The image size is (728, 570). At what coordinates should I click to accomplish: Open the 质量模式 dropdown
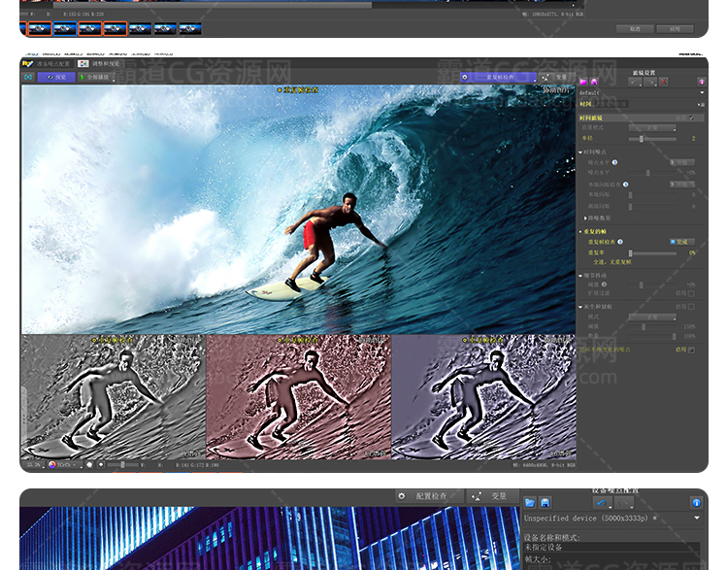tap(652, 128)
